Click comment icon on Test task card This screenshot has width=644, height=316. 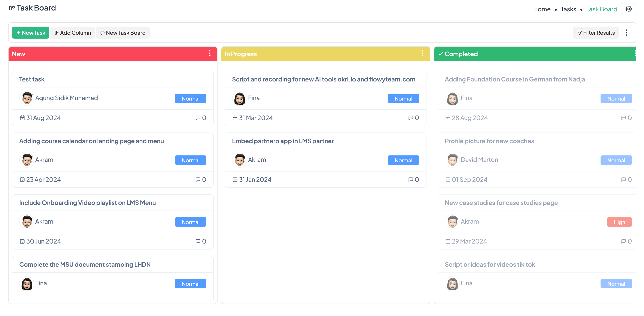[198, 118]
